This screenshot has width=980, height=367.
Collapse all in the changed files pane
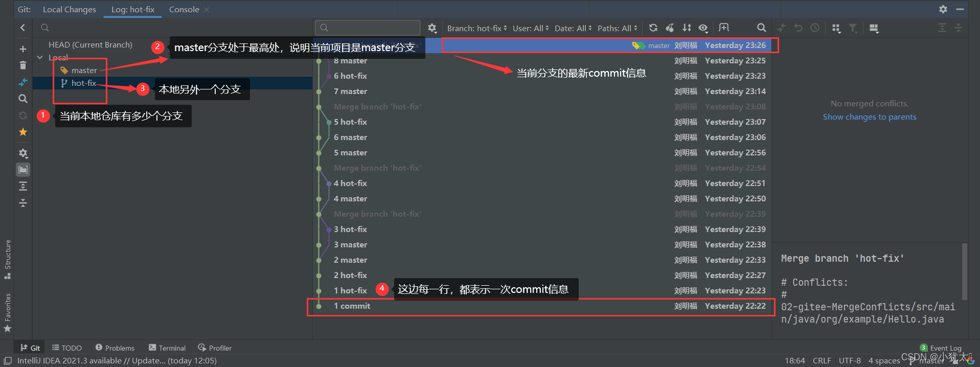point(959,28)
